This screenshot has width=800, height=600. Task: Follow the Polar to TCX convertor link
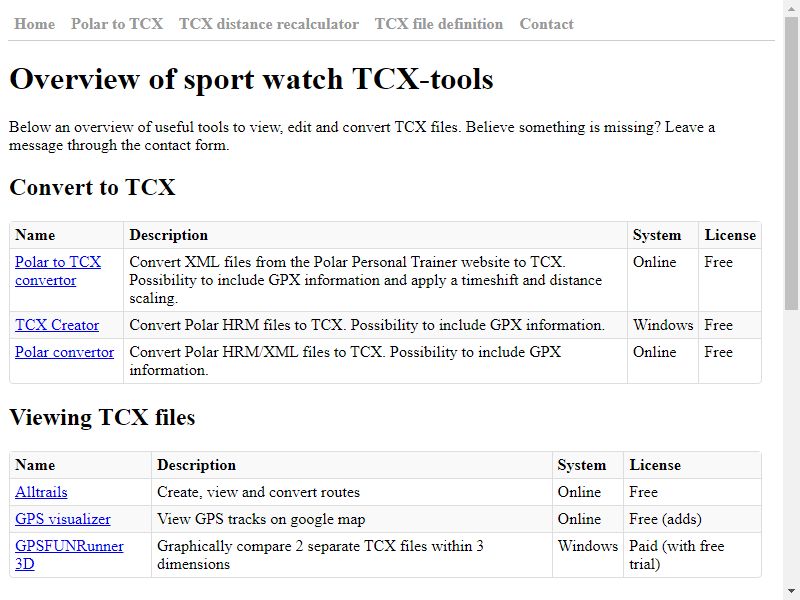click(58, 271)
